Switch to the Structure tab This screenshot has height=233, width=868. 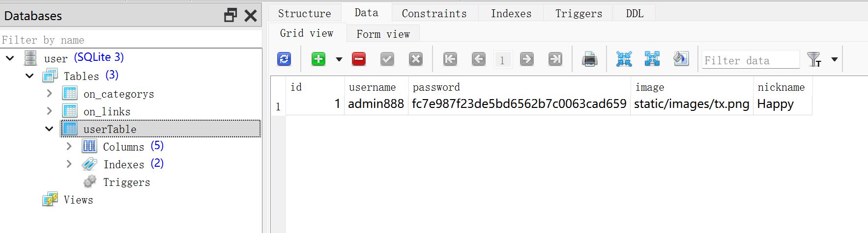pos(304,13)
